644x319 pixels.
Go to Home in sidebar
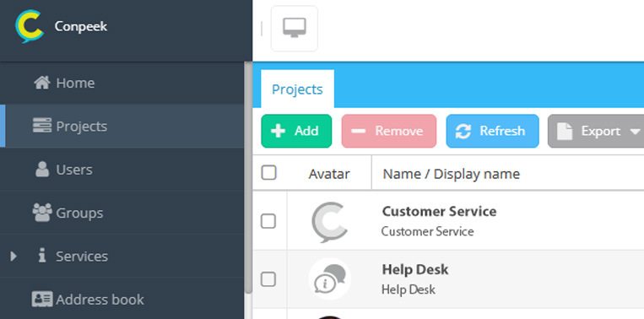(x=122, y=83)
